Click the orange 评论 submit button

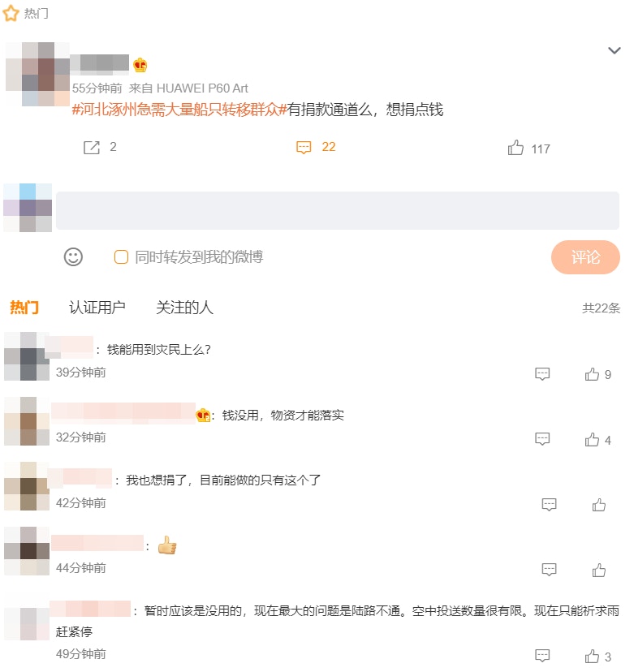click(585, 257)
